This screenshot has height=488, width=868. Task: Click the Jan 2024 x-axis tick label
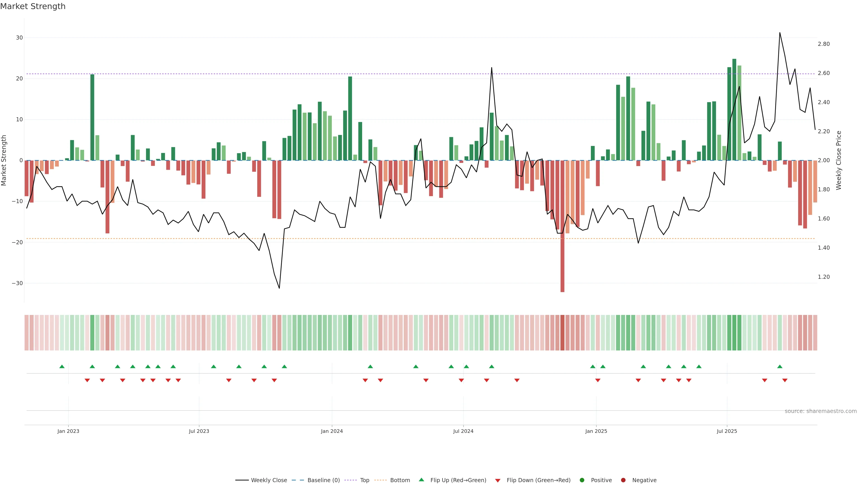[x=332, y=431]
